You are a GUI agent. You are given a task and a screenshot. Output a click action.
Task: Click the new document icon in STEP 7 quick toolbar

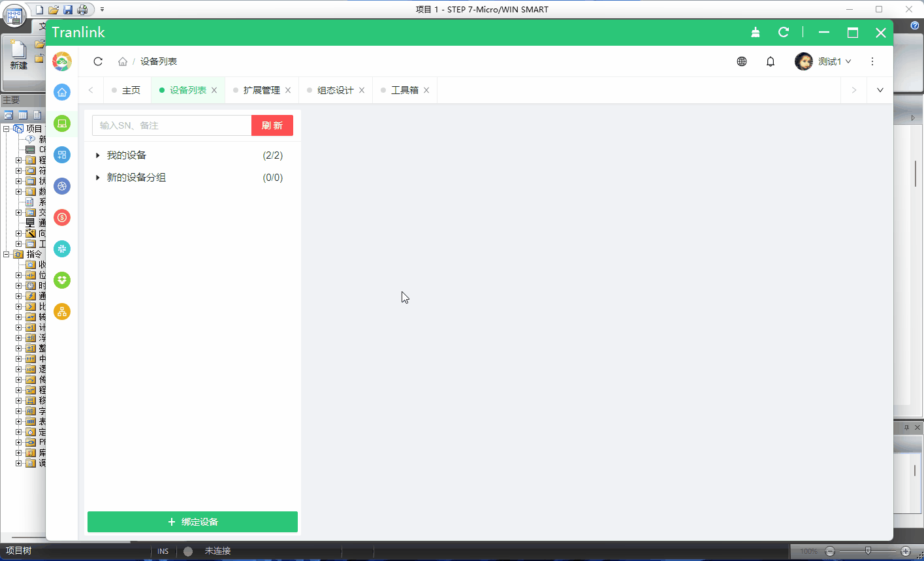click(x=40, y=10)
